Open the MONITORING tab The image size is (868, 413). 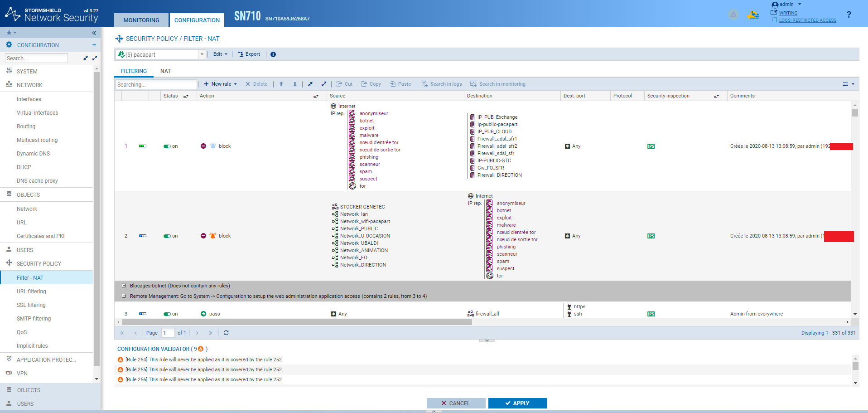click(x=141, y=20)
